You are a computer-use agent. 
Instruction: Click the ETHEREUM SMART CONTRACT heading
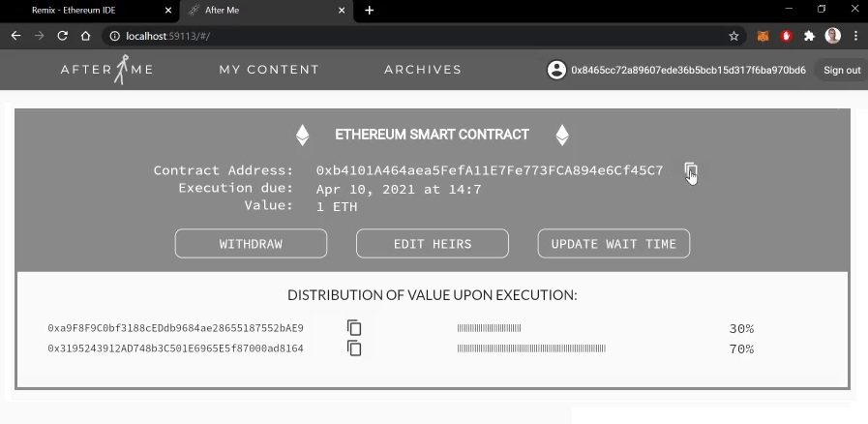[x=432, y=135]
